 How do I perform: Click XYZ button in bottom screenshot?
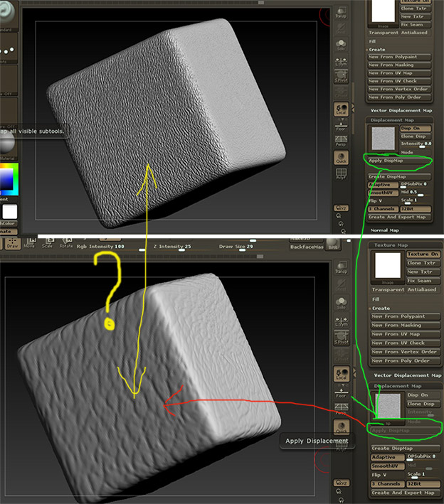tap(341, 483)
